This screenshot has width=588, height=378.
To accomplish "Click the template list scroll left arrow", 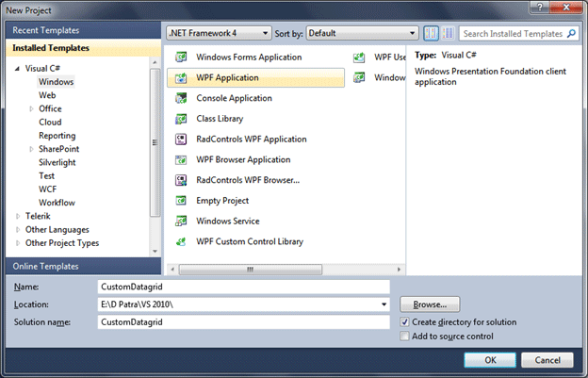I will click(172, 270).
